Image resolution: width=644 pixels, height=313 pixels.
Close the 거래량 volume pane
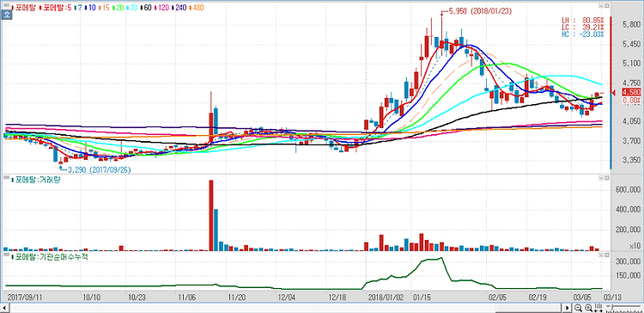point(607,178)
